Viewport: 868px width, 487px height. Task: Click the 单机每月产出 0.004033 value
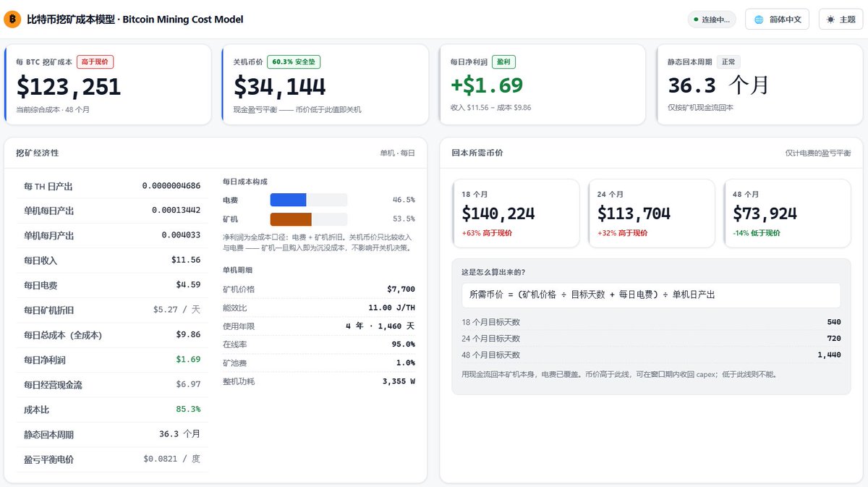(x=181, y=235)
